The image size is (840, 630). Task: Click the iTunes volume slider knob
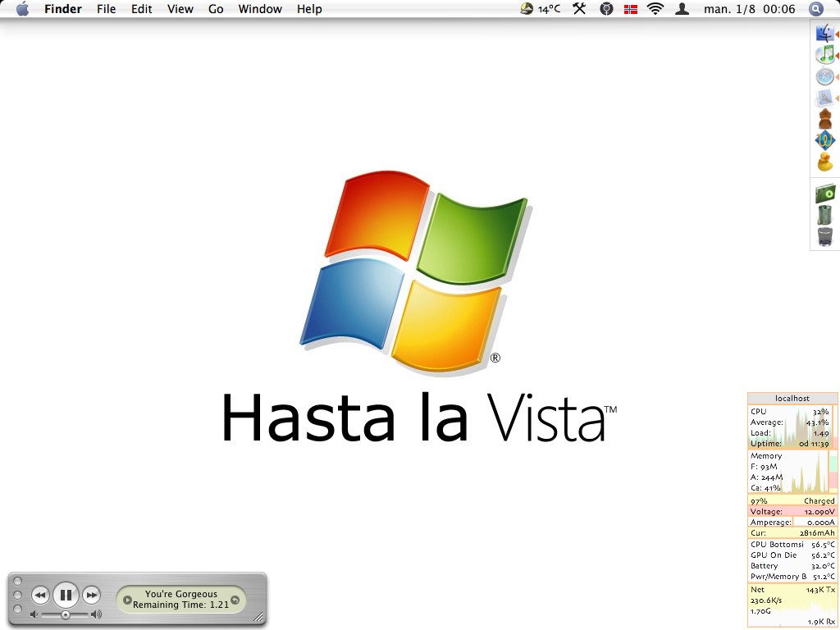pos(66,614)
